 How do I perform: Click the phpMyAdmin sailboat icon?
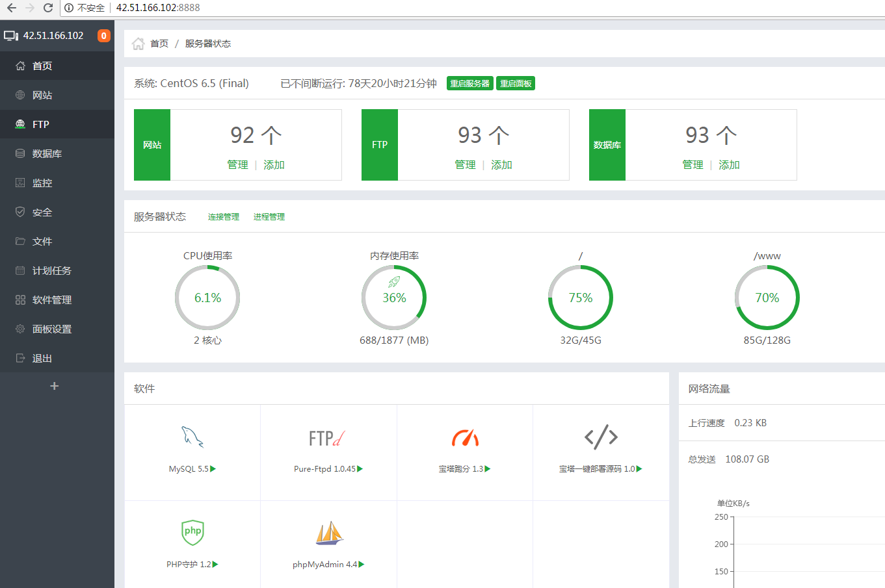tap(329, 533)
